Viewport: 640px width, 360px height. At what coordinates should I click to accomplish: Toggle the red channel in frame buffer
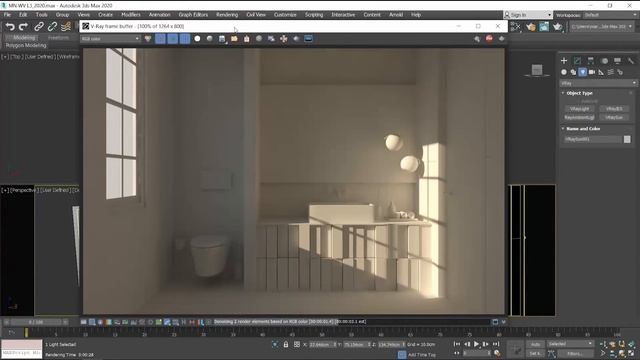(x=160, y=39)
